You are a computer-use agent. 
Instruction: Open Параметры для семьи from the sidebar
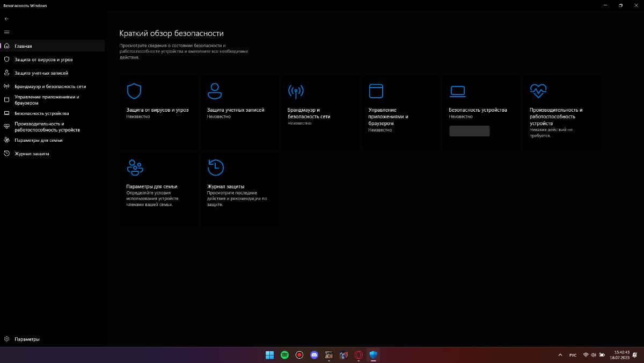coord(38,140)
